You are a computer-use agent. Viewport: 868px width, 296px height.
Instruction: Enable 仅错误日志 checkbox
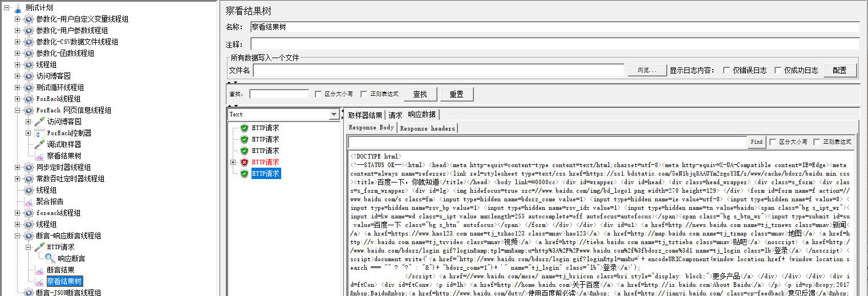[727, 70]
